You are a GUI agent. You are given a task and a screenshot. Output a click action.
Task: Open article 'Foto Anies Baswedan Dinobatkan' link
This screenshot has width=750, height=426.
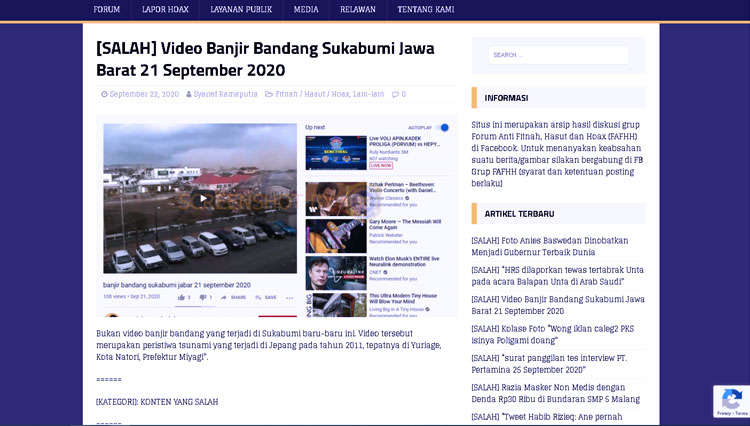550,246
